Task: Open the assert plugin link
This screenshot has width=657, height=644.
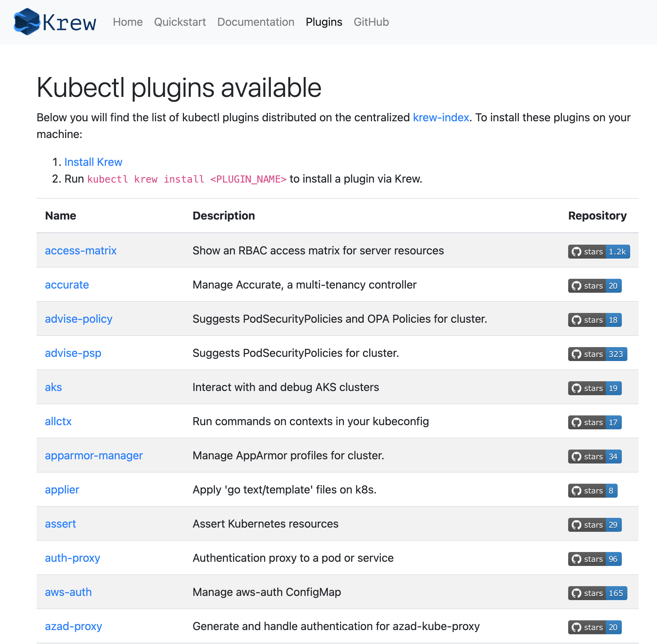Action: coord(60,524)
